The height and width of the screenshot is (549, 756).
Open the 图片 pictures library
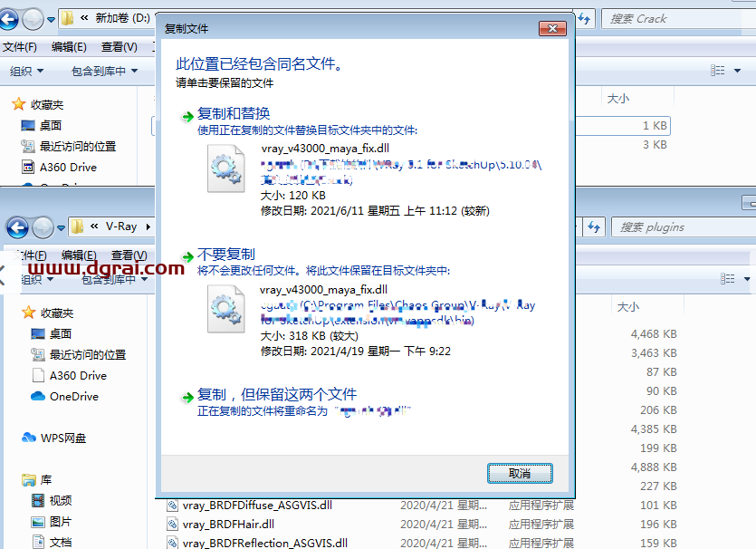(x=60, y=521)
